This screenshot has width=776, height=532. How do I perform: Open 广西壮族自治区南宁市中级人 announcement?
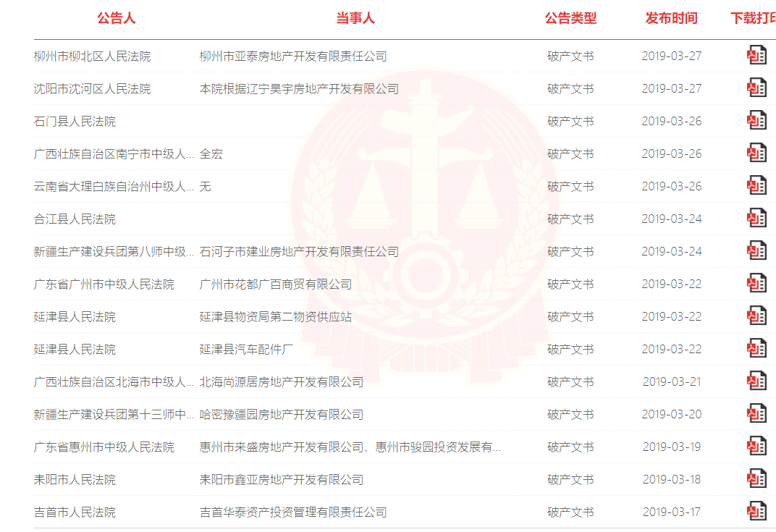pyautogui.click(x=114, y=154)
